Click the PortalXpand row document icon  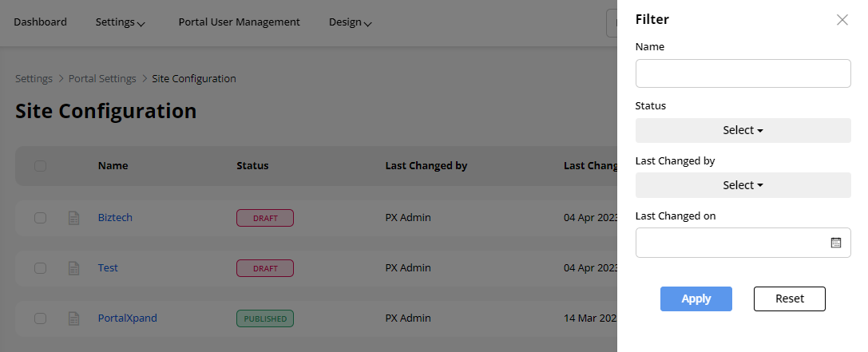pyautogui.click(x=73, y=318)
